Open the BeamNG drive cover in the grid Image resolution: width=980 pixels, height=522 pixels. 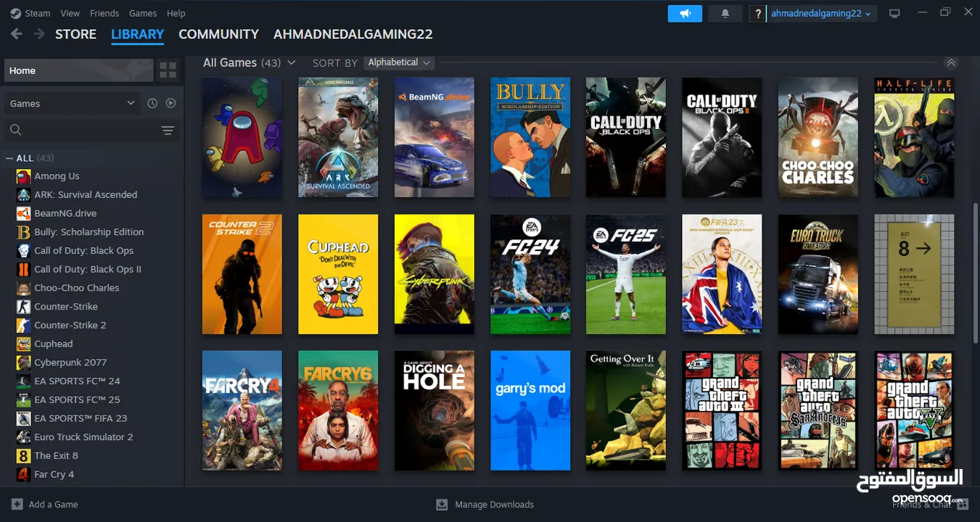pyautogui.click(x=434, y=138)
